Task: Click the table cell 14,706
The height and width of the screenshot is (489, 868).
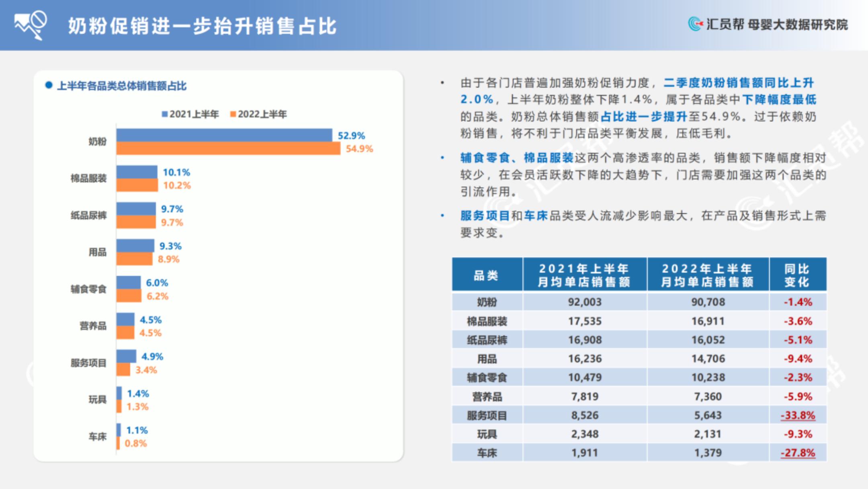Action: click(x=708, y=359)
